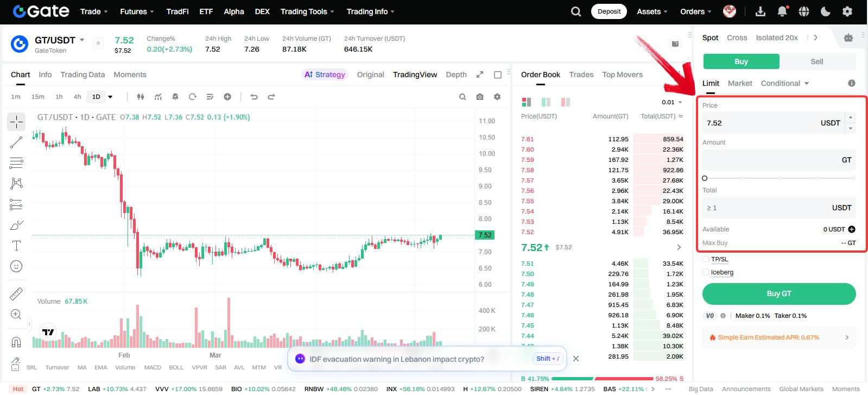868x395 pixels.
Task: Open the user profile avatar
Action: coord(730,11)
